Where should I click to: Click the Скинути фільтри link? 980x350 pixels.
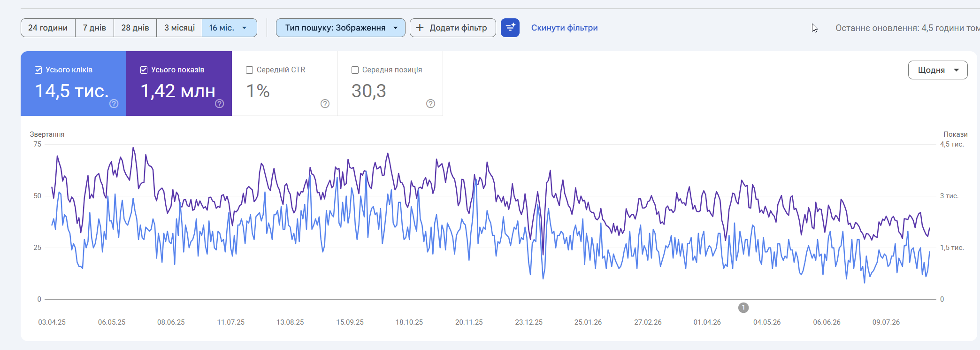coord(565,28)
